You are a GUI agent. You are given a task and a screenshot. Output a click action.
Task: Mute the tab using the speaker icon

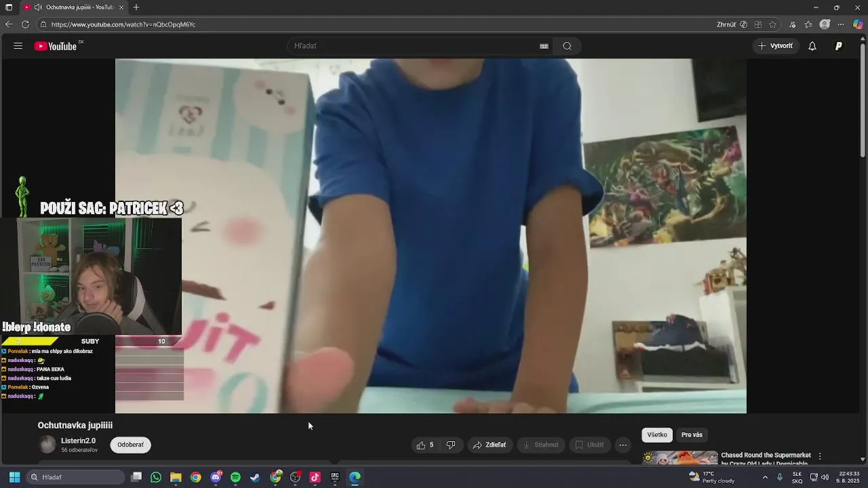(x=37, y=7)
